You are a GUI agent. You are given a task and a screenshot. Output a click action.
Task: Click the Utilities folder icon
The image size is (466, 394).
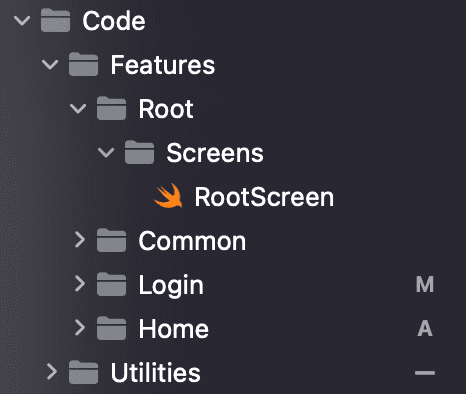(83, 372)
